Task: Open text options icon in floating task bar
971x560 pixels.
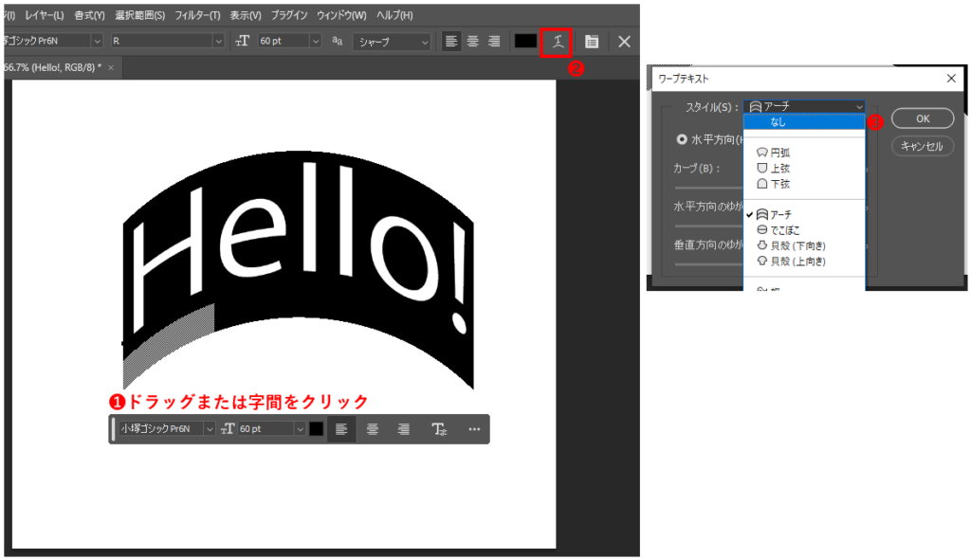Action: point(439,429)
